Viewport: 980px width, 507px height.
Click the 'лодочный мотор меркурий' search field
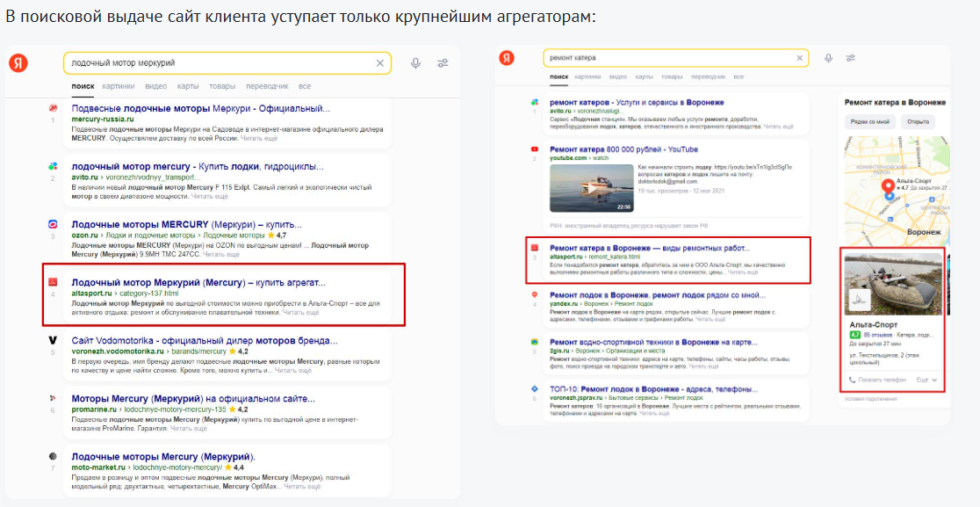pos(227,63)
